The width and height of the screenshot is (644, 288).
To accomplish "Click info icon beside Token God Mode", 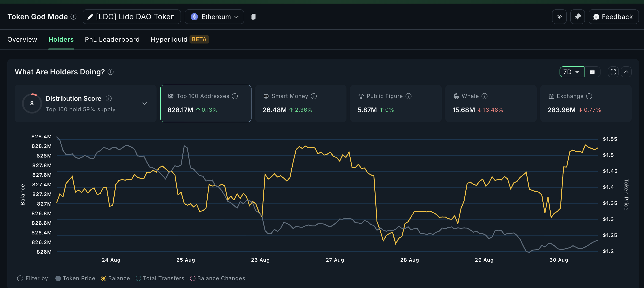I will 73,17.
